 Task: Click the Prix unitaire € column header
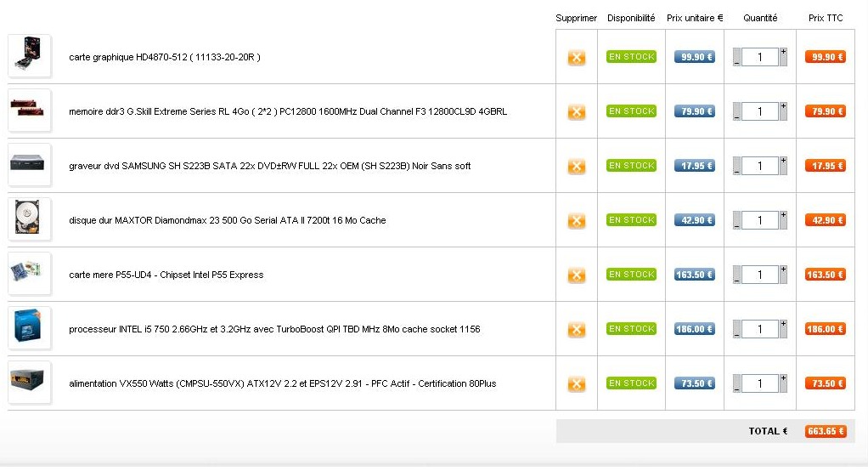pos(695,18)
